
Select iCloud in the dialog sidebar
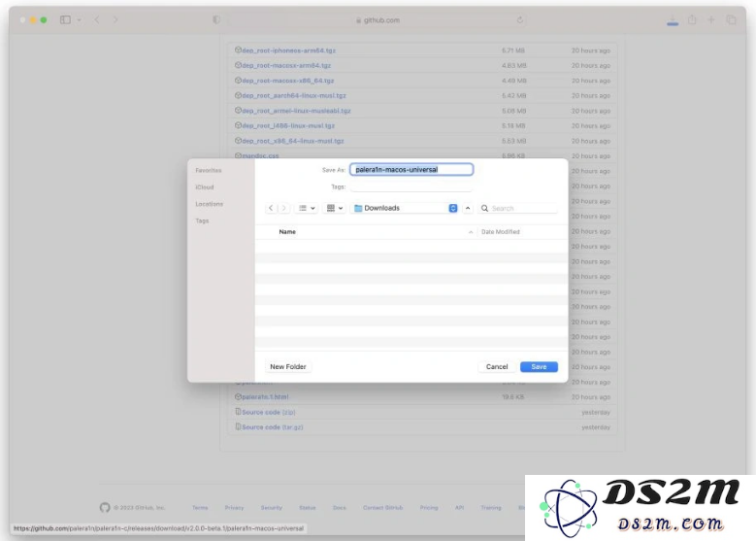205,187
